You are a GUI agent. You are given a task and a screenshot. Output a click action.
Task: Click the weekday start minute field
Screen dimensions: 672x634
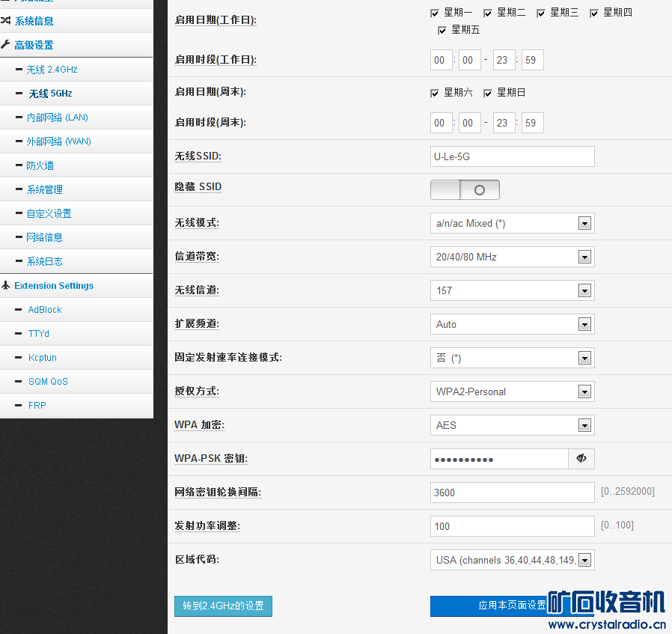coord(470,60)
